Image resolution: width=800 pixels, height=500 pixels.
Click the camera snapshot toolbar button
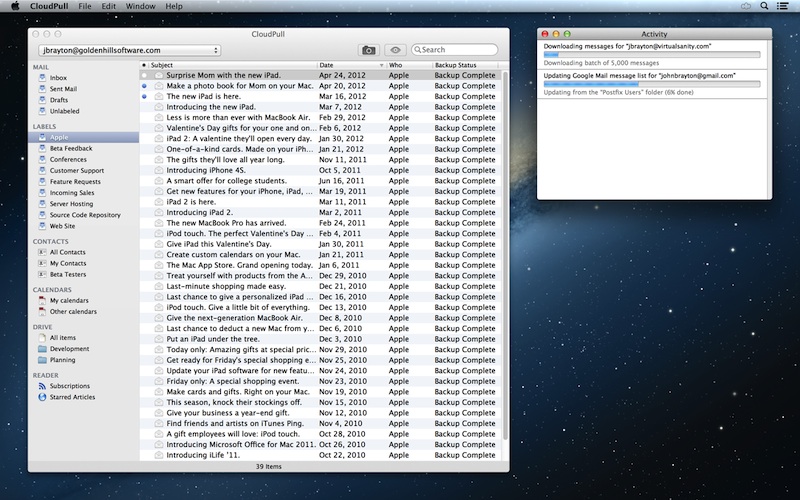pyautogui.click(x=369, y=49)
